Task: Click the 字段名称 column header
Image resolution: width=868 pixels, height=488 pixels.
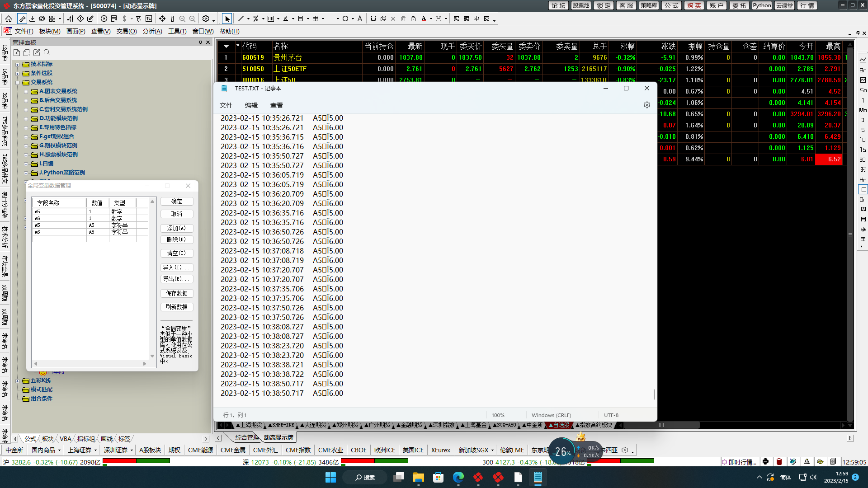Action: click(59, 203)
